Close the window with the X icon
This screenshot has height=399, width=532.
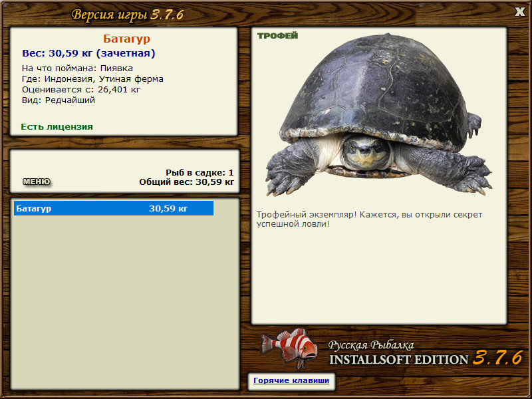pos(519,12)
